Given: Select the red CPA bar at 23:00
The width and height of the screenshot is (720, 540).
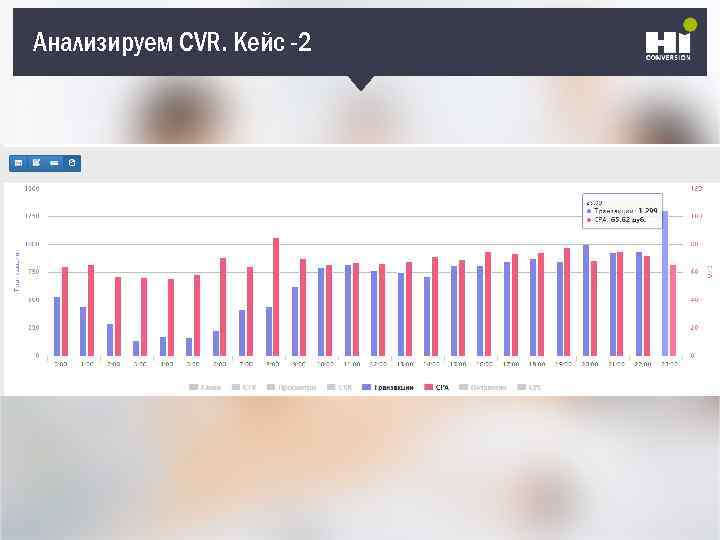Looking at the screenshot, I should pos(673,310).
